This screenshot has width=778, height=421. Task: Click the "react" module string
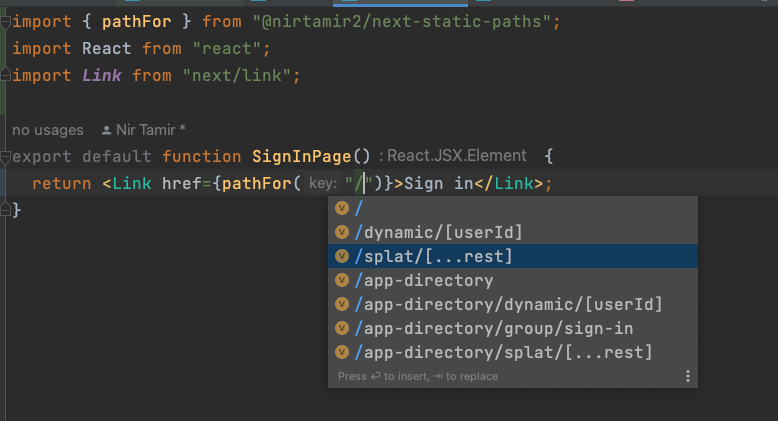click(x=227, y=49)
